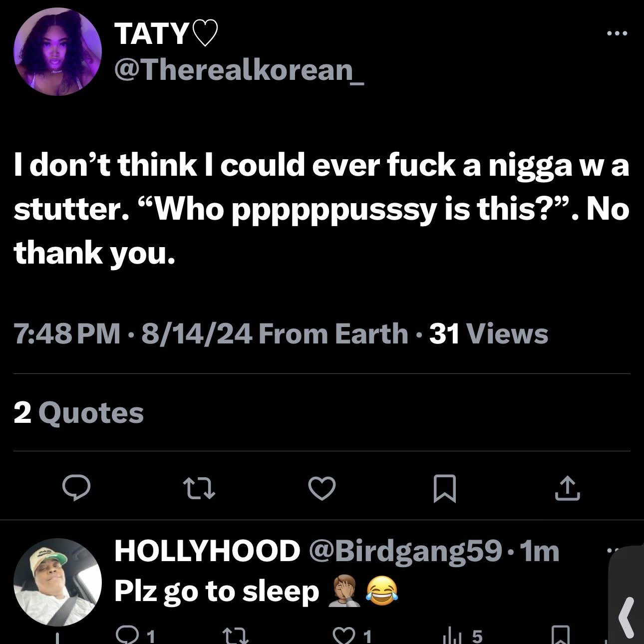The width and height of the screenshot is (644, 644).
Task: Open the @Therealkorean_ handle
Action: 240,70
